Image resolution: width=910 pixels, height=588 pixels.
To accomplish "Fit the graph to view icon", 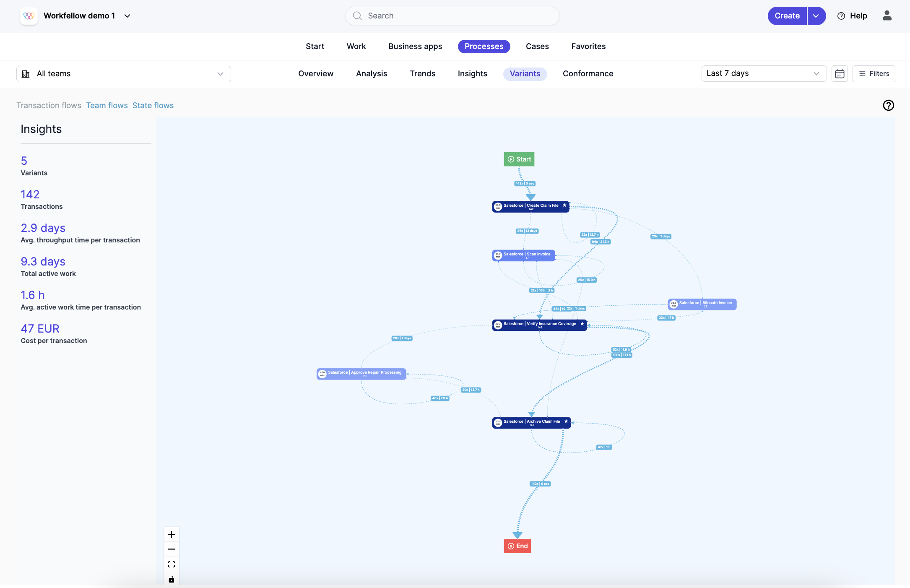I will [x=172, y=564].
